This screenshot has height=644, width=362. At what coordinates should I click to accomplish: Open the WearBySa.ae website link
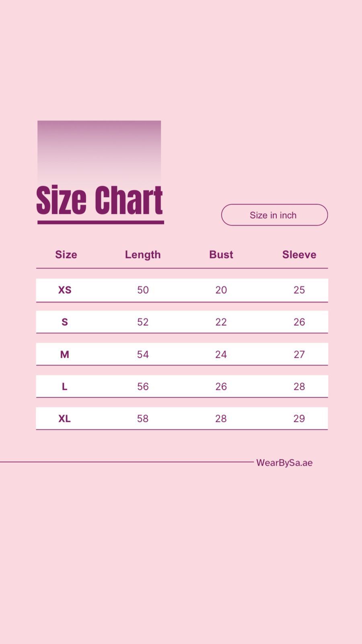[x=284, y=463]
